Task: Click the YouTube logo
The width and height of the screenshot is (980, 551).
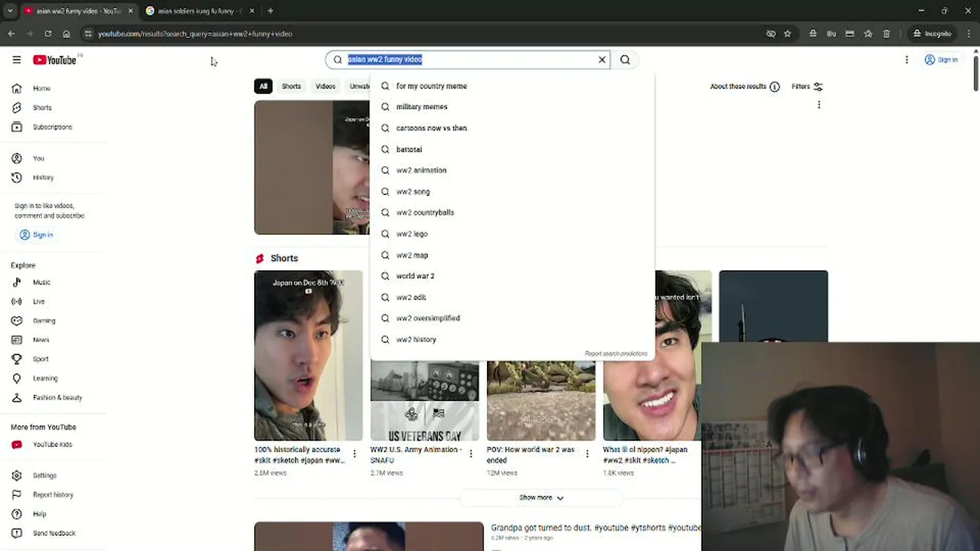Action: (54, 60)
